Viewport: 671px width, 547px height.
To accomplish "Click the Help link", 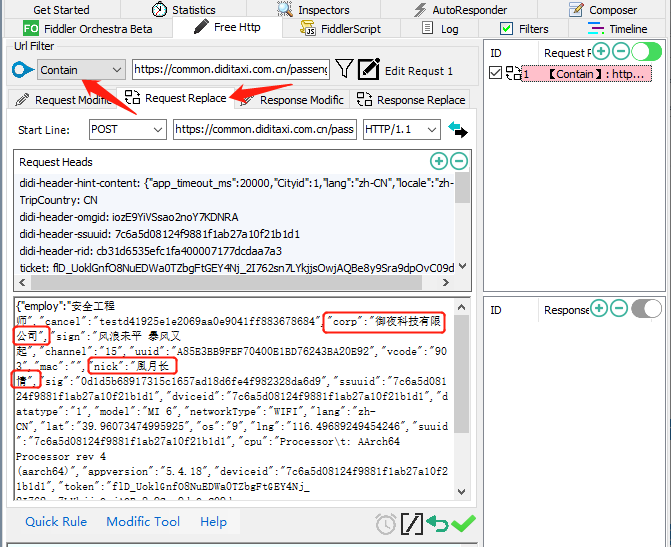I will (x=213, y=521).
